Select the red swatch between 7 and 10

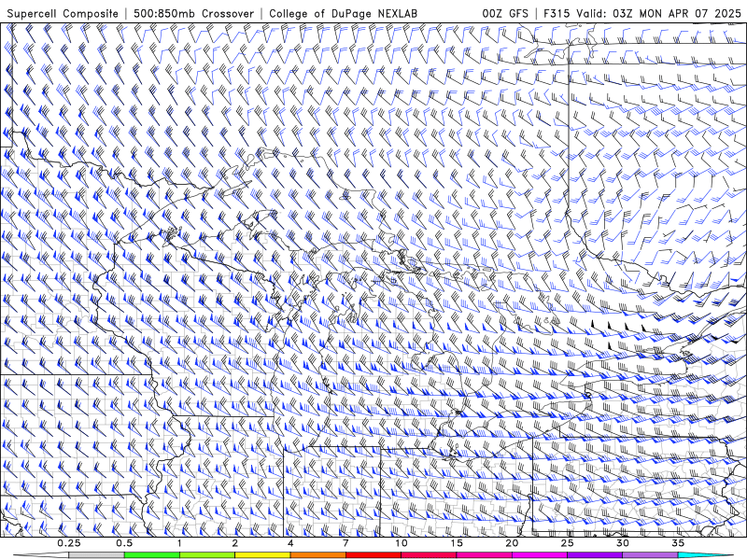[373, 555]
